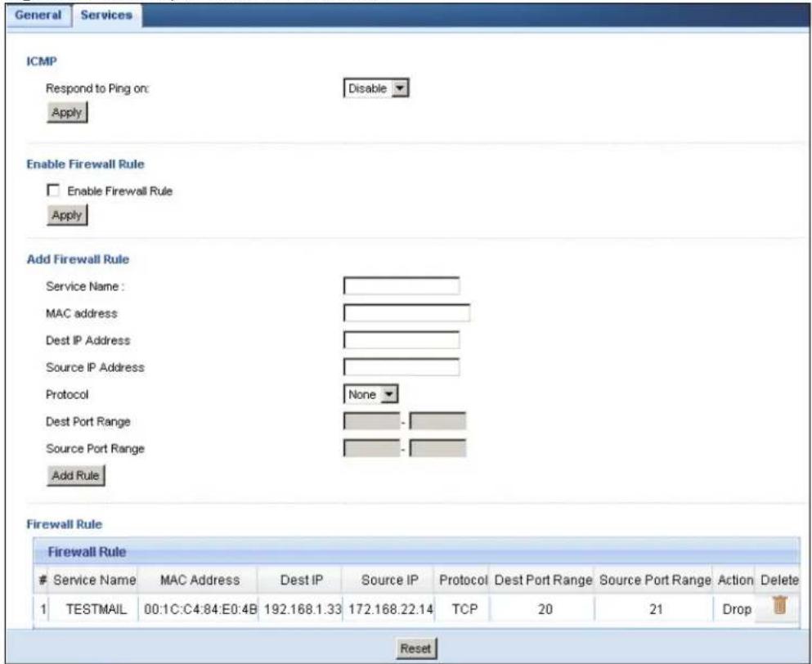Click the Source Port Range column header
Viewport: 812px width, 664px height.
pyautogui.click(x=655, y=580)
